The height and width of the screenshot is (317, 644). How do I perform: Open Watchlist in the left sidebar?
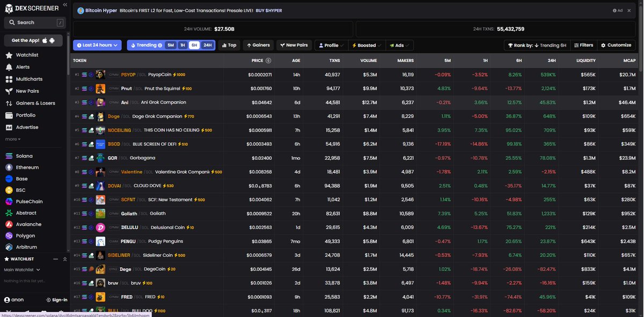point(27,55)
